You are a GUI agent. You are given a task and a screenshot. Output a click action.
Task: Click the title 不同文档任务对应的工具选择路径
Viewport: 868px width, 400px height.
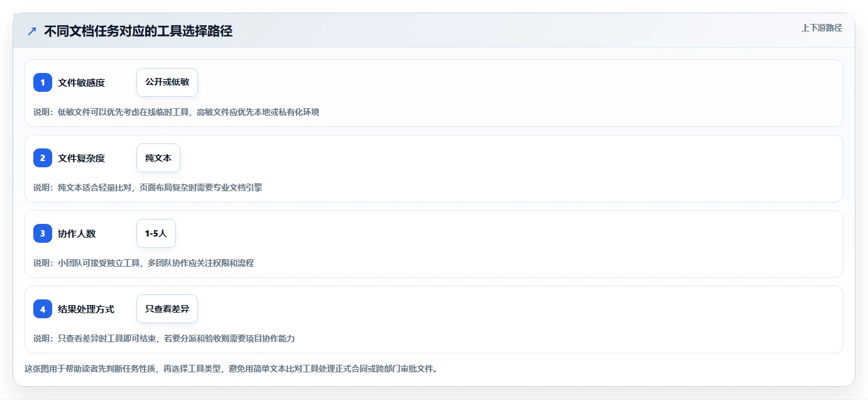[x=138, y=31]
